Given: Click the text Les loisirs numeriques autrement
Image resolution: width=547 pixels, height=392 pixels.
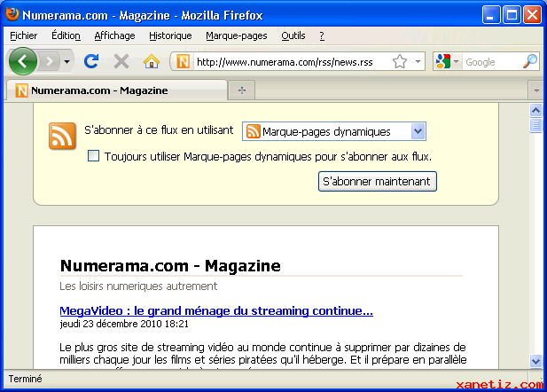Looking at the screenshot, I should [x=138, y=286].
